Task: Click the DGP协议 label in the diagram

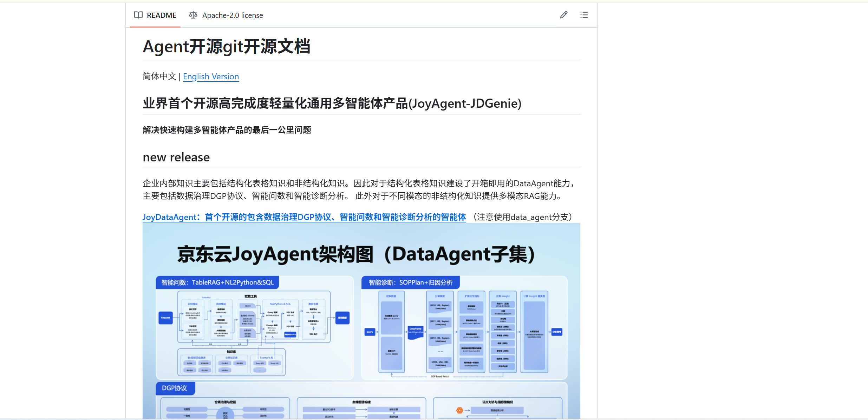Action: tap(175, 388)
